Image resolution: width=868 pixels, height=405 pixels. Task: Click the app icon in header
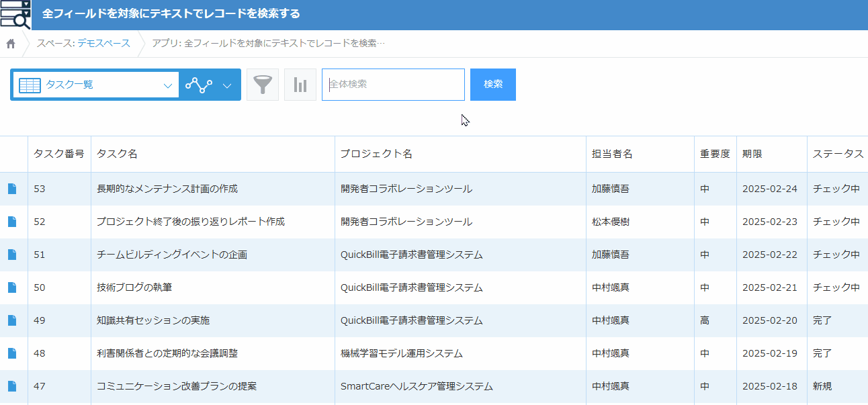tap(16, 14)
